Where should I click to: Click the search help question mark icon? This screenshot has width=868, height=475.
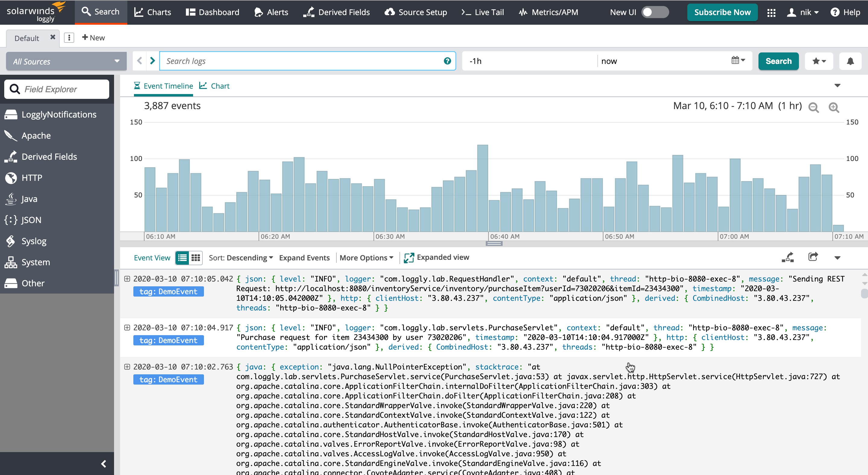click(447, 61)
